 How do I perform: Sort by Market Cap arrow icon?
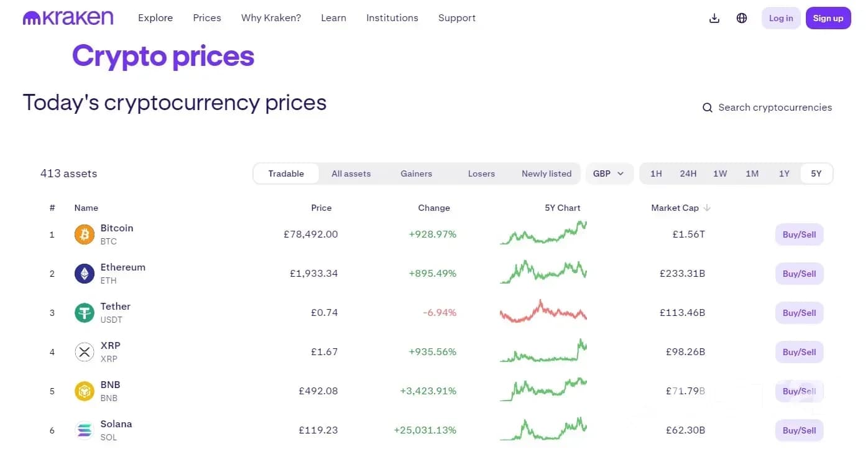point(707,208)
